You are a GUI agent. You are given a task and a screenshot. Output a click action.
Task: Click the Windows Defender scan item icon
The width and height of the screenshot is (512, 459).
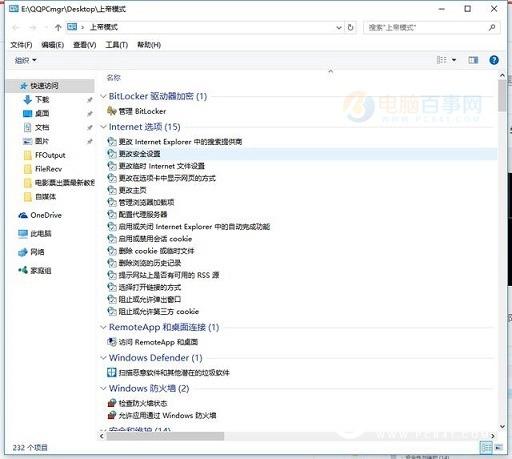pos(111,372)
